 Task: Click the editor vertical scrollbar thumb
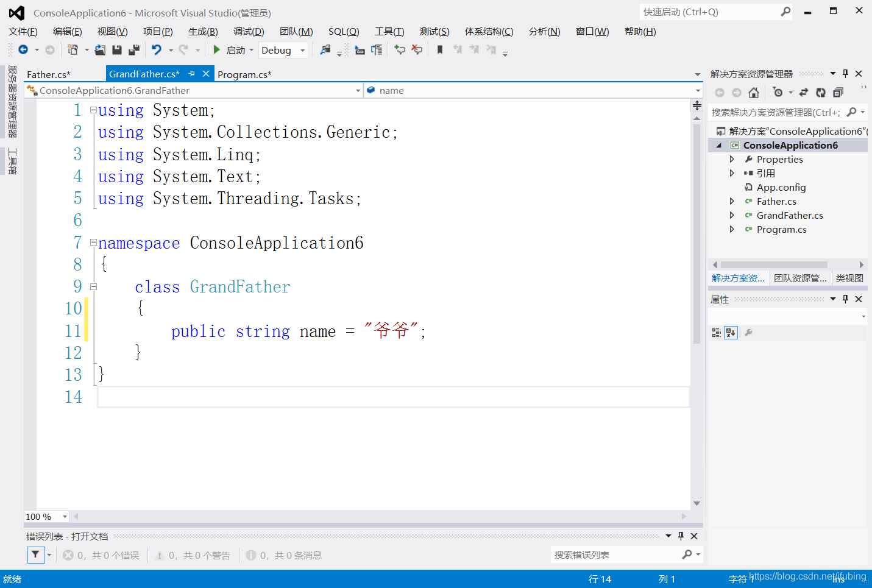coord(697,234)
